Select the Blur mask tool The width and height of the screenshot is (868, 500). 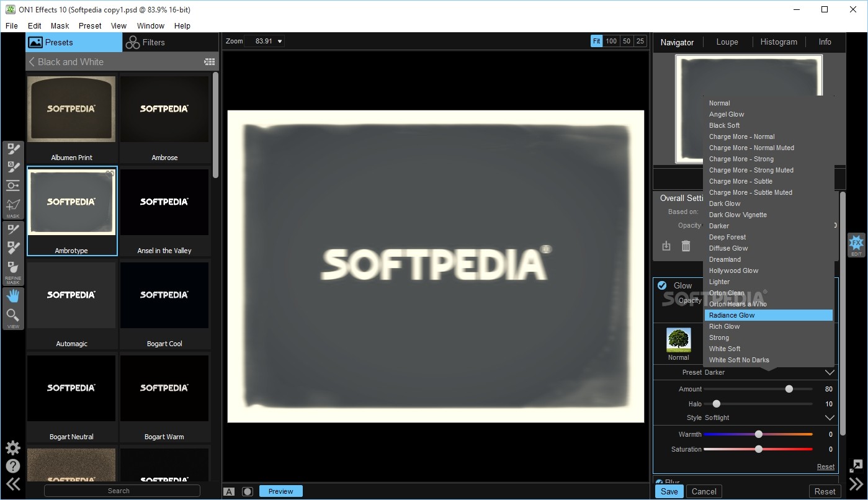(x=13, y=267)
